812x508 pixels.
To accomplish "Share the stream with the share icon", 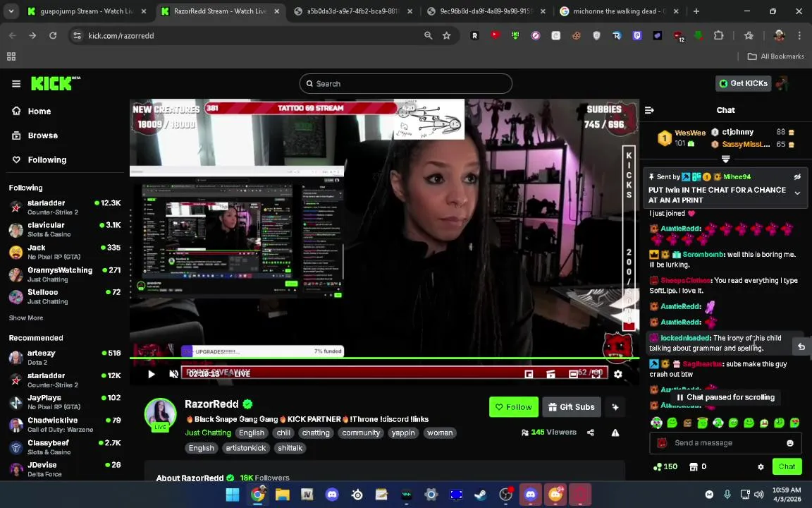I will pos(591,433).
